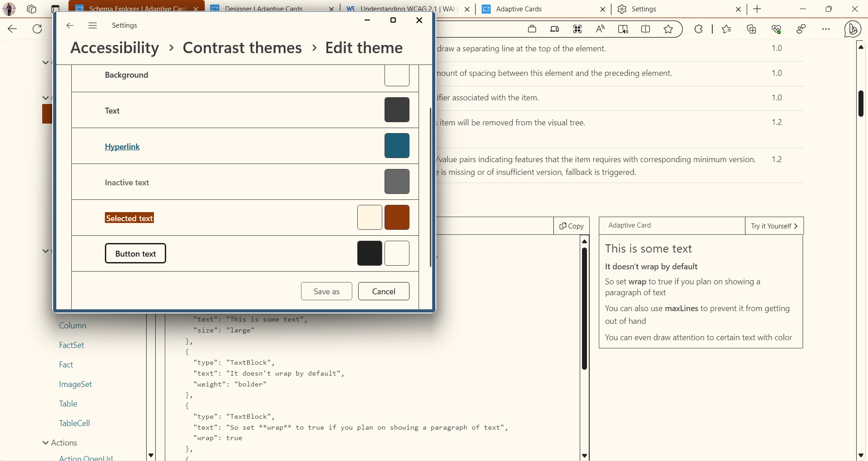This screenshot has width=868, height=461.
Task: Go back using Settings dialog arrow
Action: 69,25
